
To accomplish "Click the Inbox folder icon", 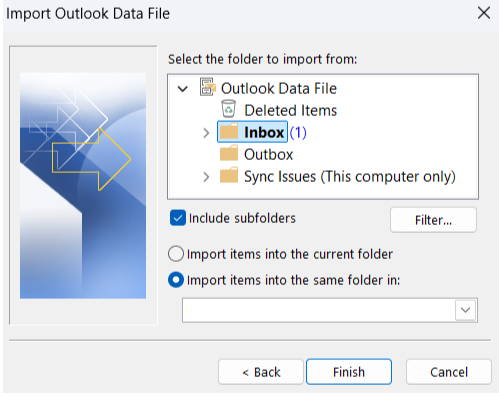I will (x=229, y=132).
